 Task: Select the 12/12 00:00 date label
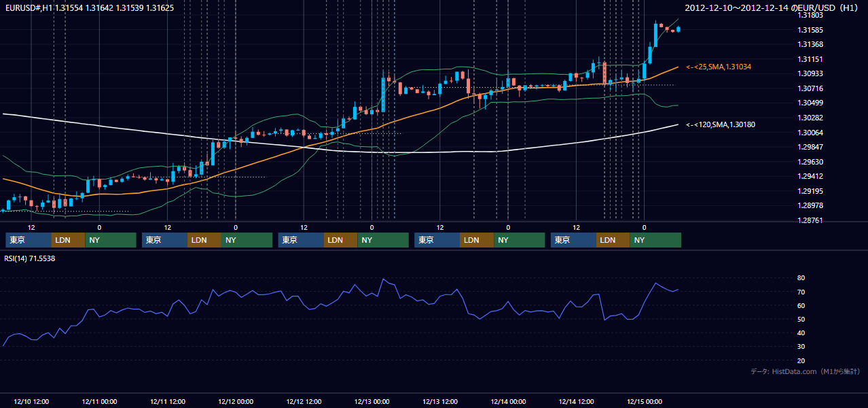pyautogui.click(x=236, y=401)
